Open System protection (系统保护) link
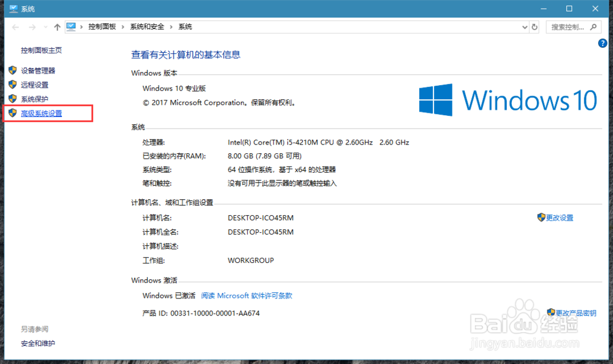613x364 pixels. [x=34, y=99]
